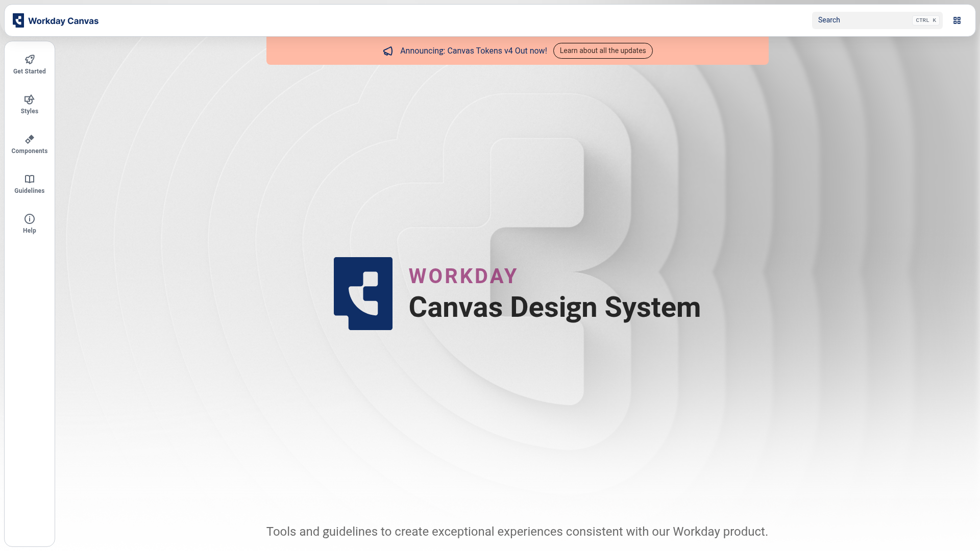Click the megaphone announcement icon
The width and height of the screenshot is (980, 551).
[388, 51]
